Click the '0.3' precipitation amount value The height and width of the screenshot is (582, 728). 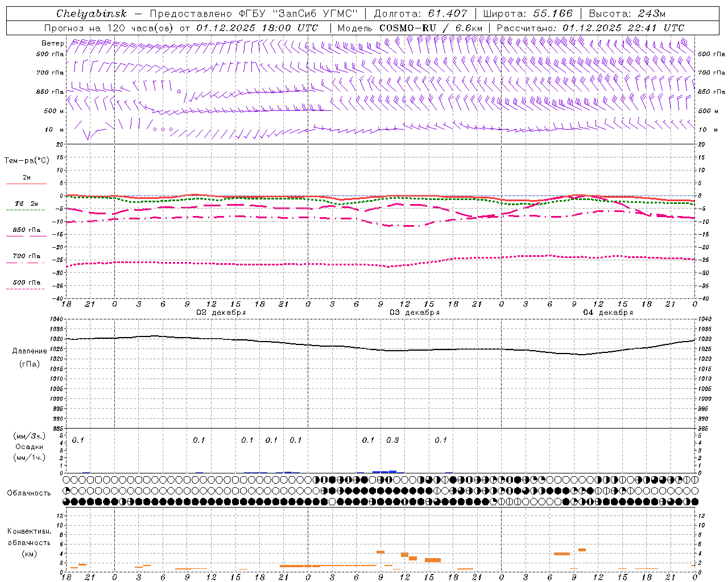point(392,440)
